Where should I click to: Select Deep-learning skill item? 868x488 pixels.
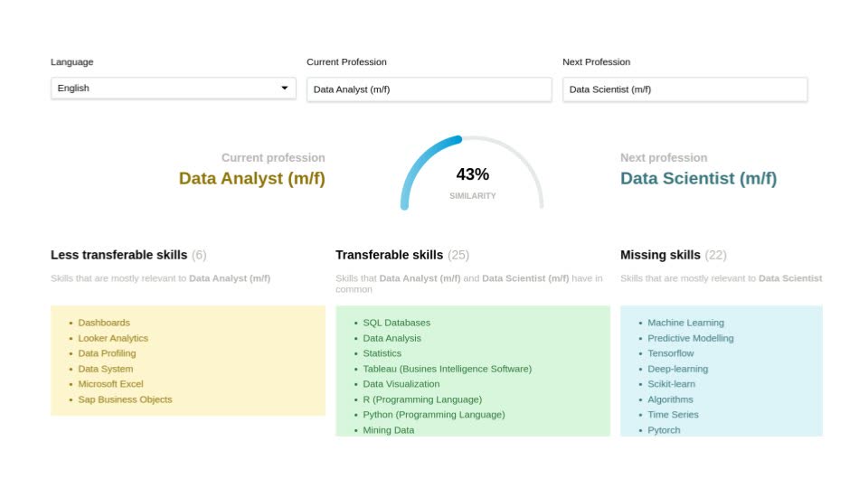pyautogui.click(x=678, y=369)
